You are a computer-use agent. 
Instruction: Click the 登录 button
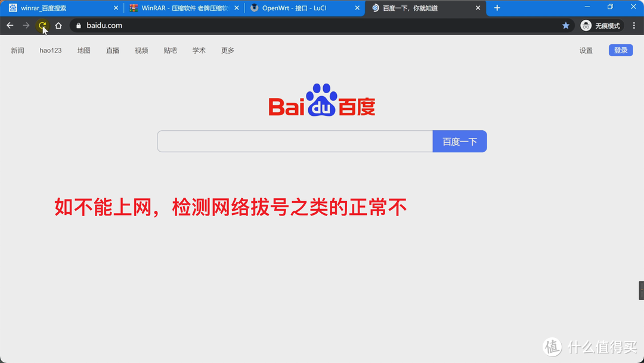(x=621, y=50)
